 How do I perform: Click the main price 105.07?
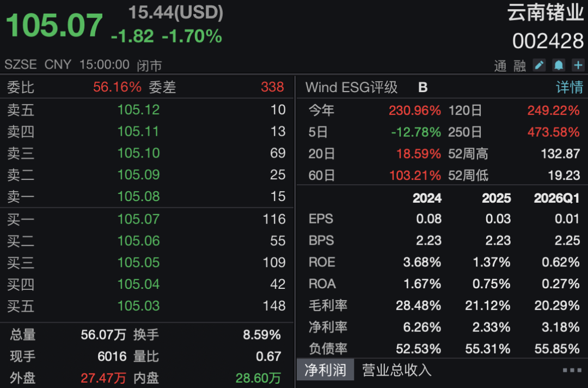[54, 26]
